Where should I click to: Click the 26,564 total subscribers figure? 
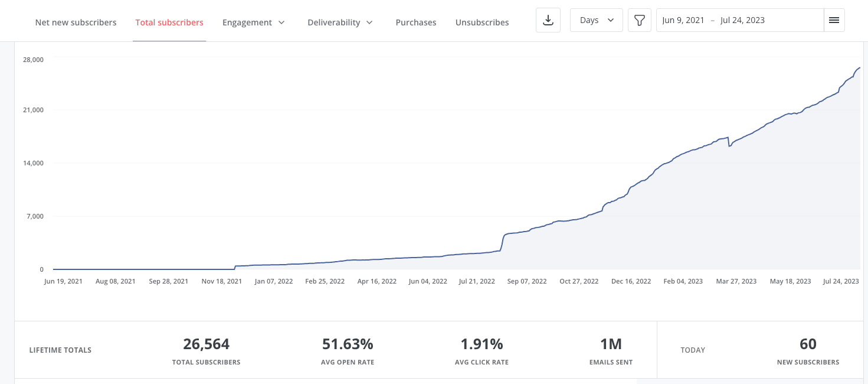click(x=207, y=344)
